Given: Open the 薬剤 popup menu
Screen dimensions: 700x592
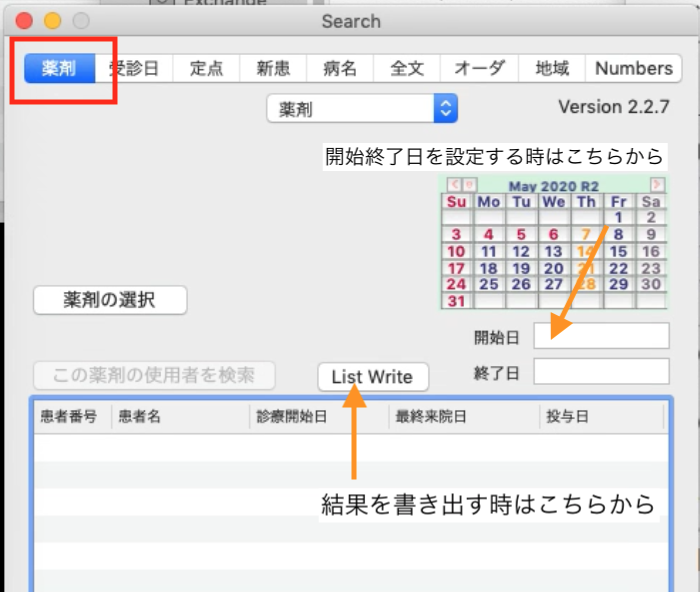Looking at the screenshot, I should point(362,109).
